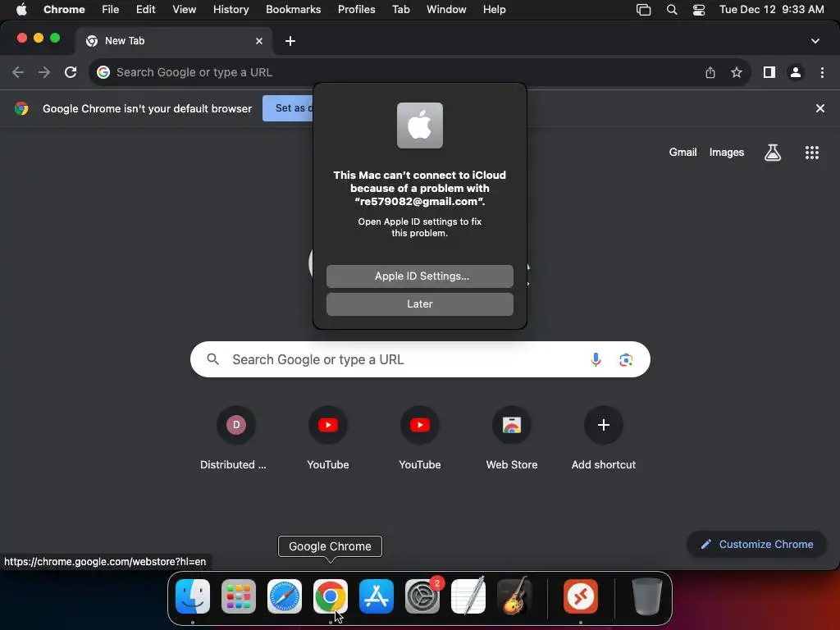Close the New Tab tab

click(x=259, y=41)
